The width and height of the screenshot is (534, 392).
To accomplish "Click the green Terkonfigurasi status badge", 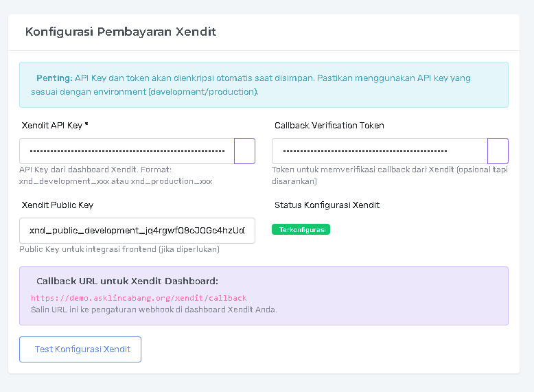I will pos(301,229).
